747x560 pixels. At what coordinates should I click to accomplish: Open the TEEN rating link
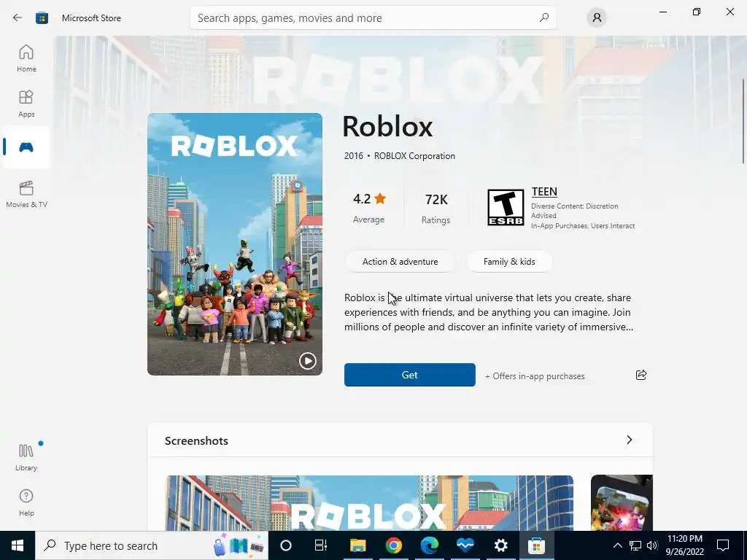[544, 192]
